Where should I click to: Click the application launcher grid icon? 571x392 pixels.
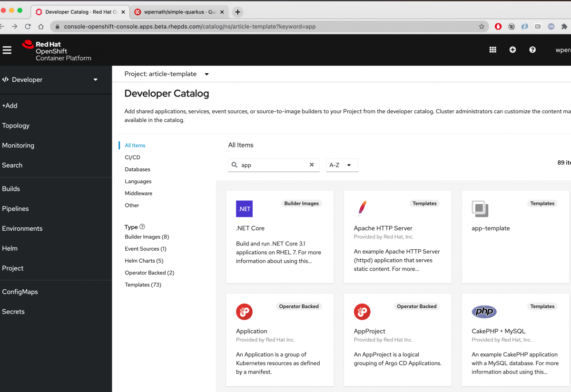tap(493, 49)
